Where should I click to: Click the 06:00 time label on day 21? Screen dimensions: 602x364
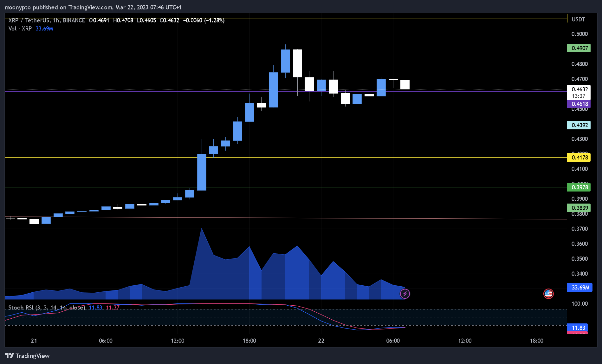[106, 341]
